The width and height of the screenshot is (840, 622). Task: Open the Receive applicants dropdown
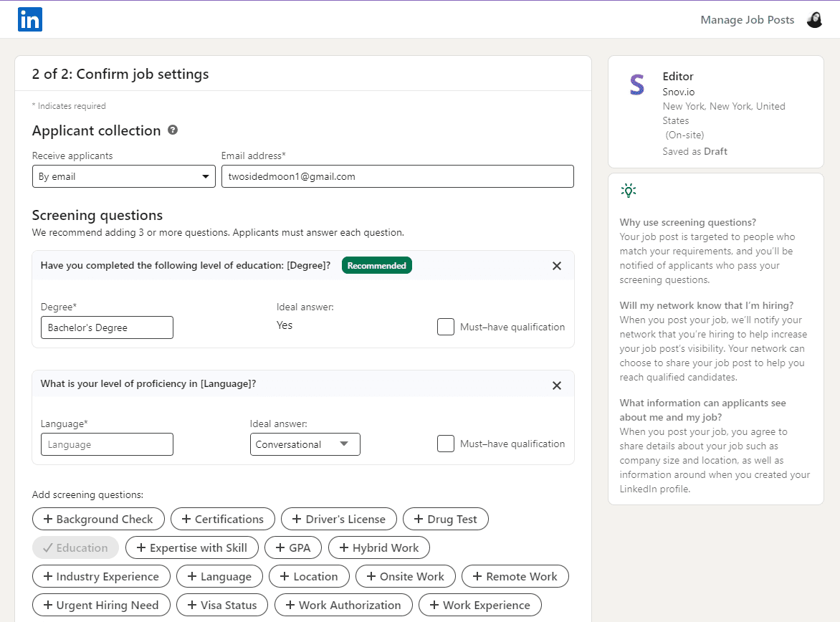click(x=123, y=177)
